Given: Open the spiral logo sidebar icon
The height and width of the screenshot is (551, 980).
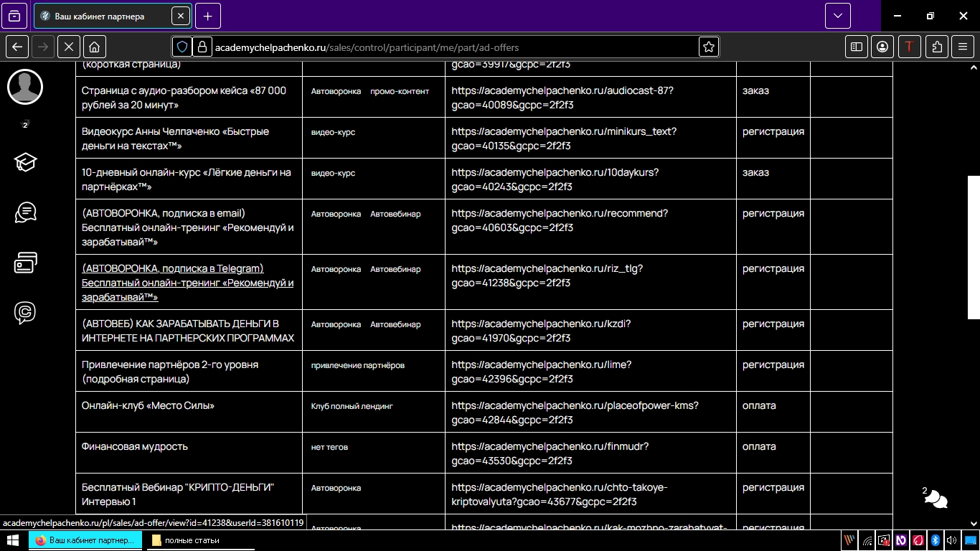Looking at the screenshot, I should pos(25,313).
